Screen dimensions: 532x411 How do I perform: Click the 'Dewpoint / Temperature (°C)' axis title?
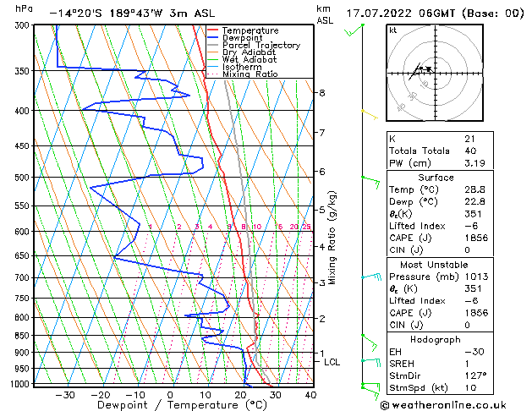tap(182, 405)
